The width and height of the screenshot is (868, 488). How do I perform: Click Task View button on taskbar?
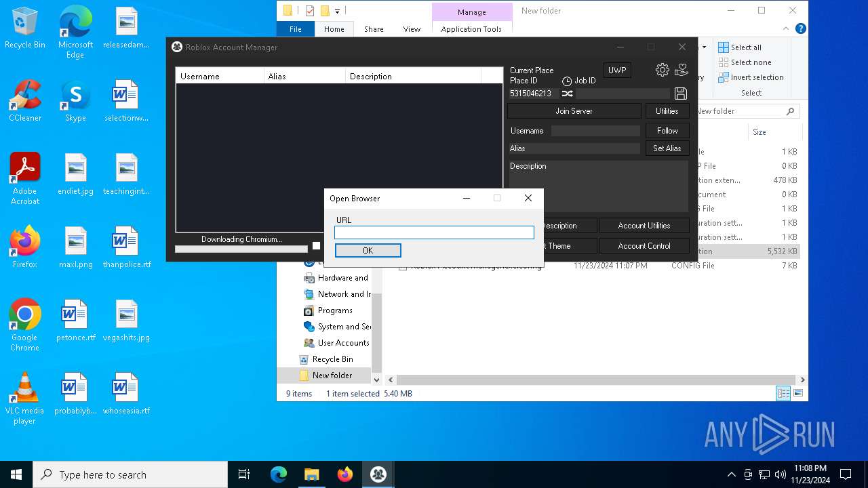click(x=244, y=474)
